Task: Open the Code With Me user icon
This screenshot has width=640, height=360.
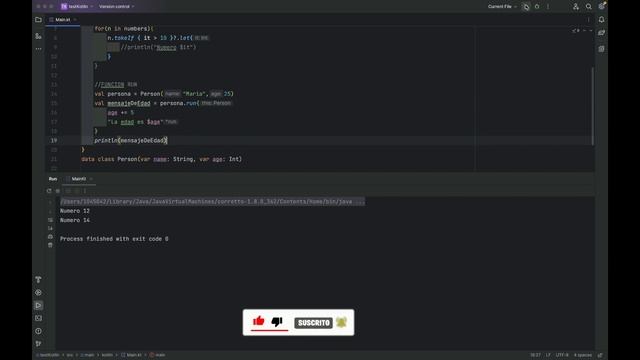Action: [576, 7]
